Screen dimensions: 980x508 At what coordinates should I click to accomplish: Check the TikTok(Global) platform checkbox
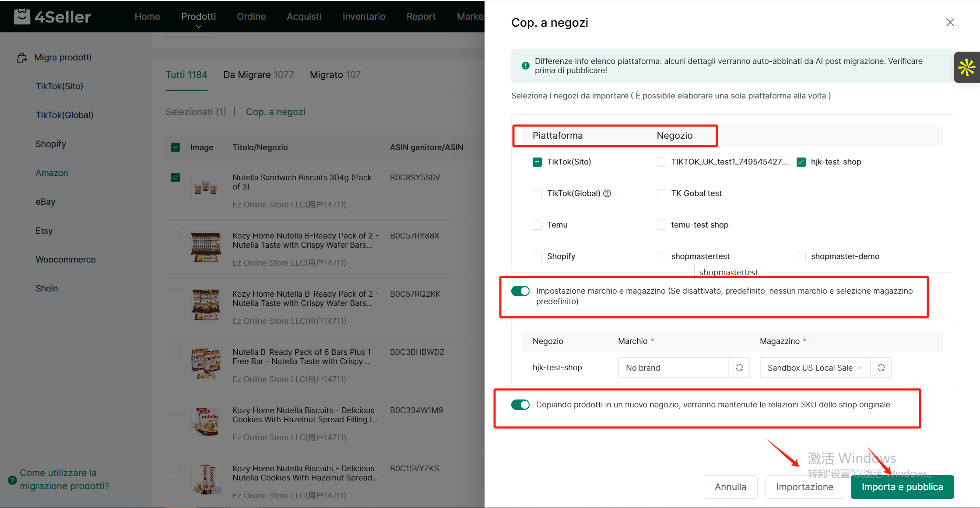pos(537,193)
